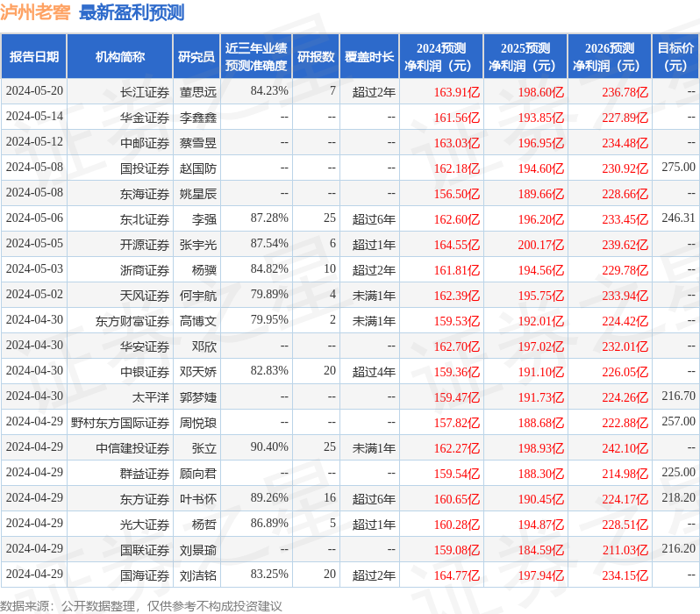Viewport: 700px width, 614px height.
Task: Select the 报告日期 column header
Action: (x=34, y=57)
